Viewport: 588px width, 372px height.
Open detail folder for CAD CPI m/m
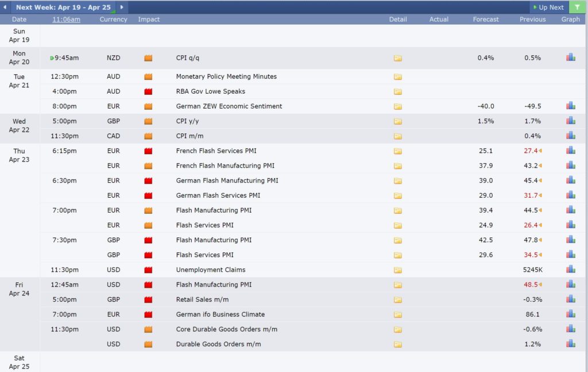coord(398,136)
